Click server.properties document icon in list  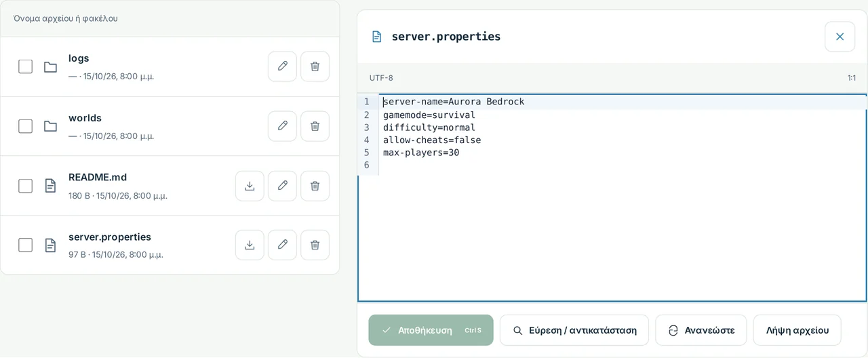click(50, 245)
